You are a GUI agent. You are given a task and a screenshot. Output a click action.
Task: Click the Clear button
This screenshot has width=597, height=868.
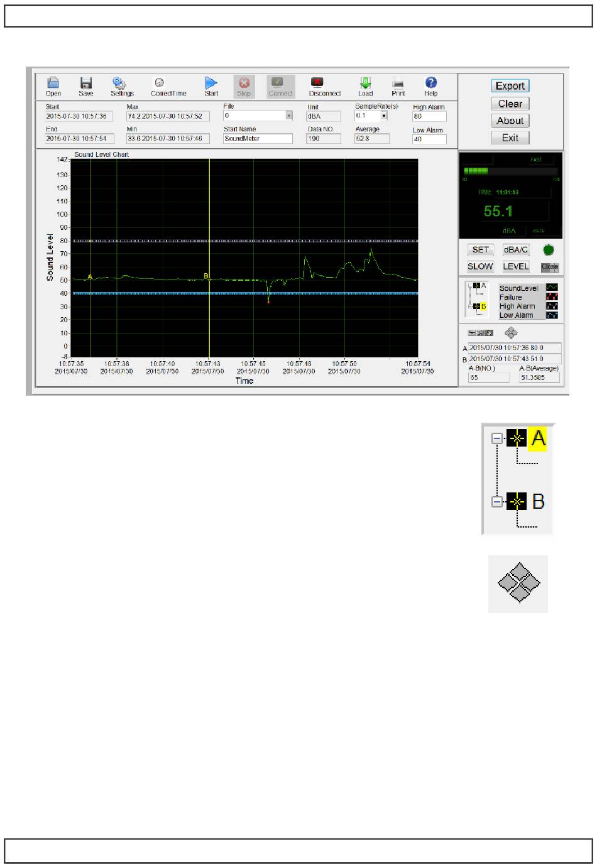510,104
